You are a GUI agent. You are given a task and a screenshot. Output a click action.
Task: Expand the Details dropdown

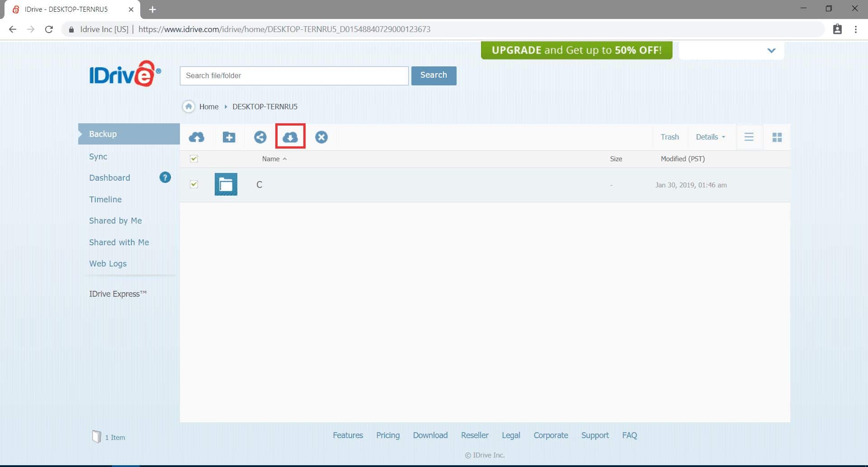(x=710, y=137)
